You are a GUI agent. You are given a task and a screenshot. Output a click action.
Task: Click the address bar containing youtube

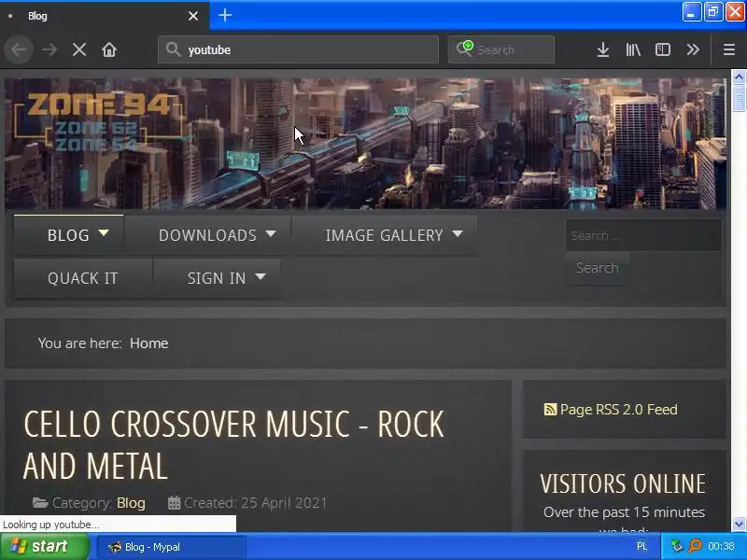pos(298,49)
